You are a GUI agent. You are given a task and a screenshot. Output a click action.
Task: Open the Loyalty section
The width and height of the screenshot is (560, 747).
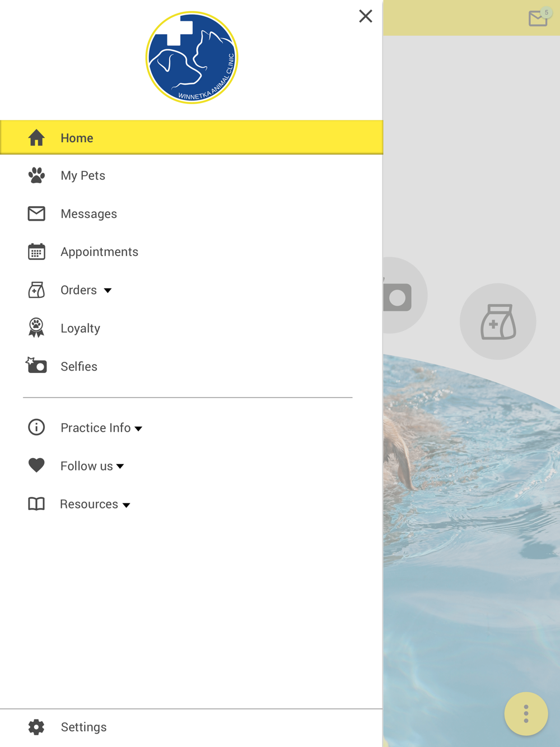tap(80, 328)
